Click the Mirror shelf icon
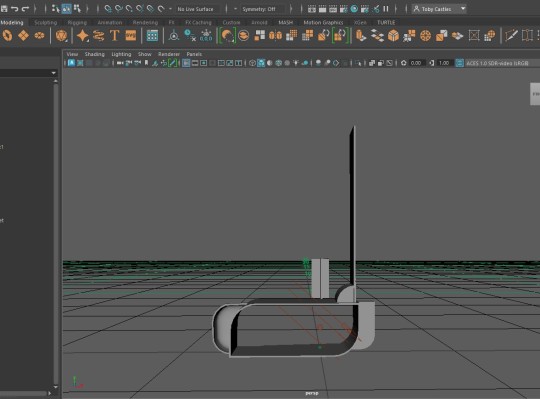This screenshot has width=540, height=399. coord(276,35)
